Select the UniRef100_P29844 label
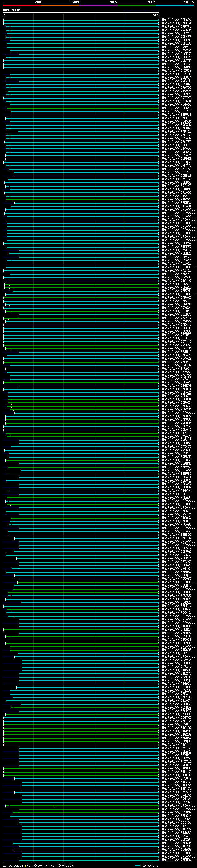Image resolution: width=197 pixels, height=868 pixels. (x=177, y=744)
